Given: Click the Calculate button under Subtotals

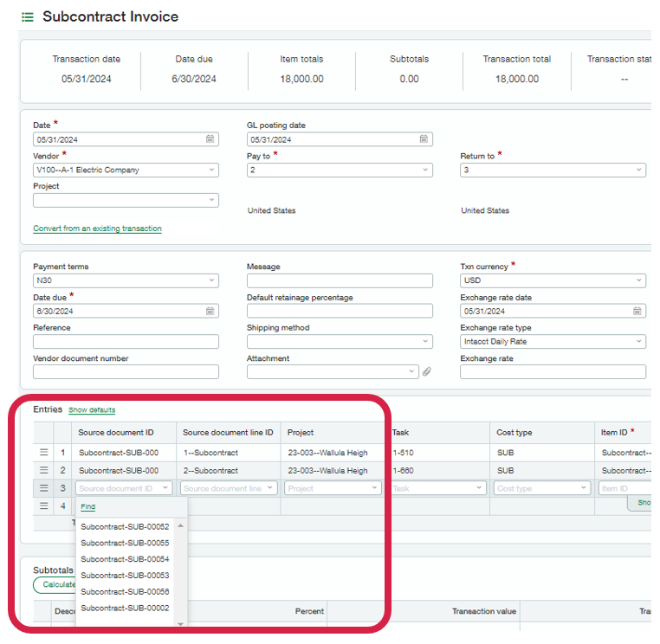Looking at the screenshot, I should [55, 584].
